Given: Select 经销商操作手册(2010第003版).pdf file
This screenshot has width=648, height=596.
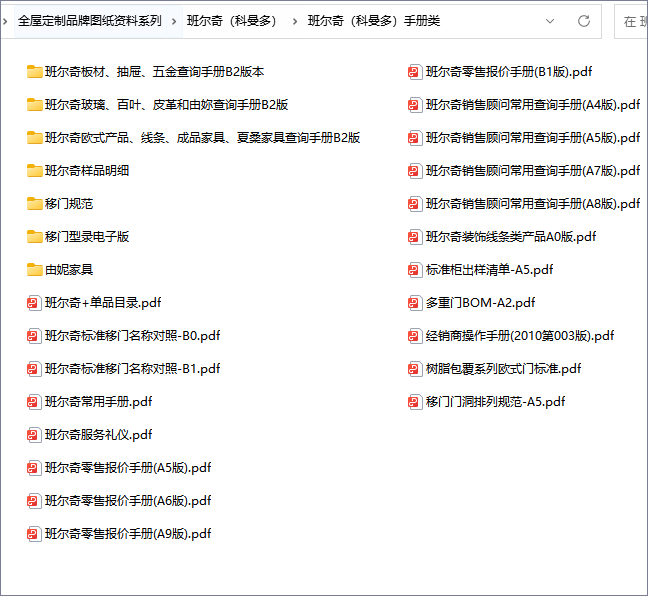Looking at the screenshot, I should click(x=519, y=336).
